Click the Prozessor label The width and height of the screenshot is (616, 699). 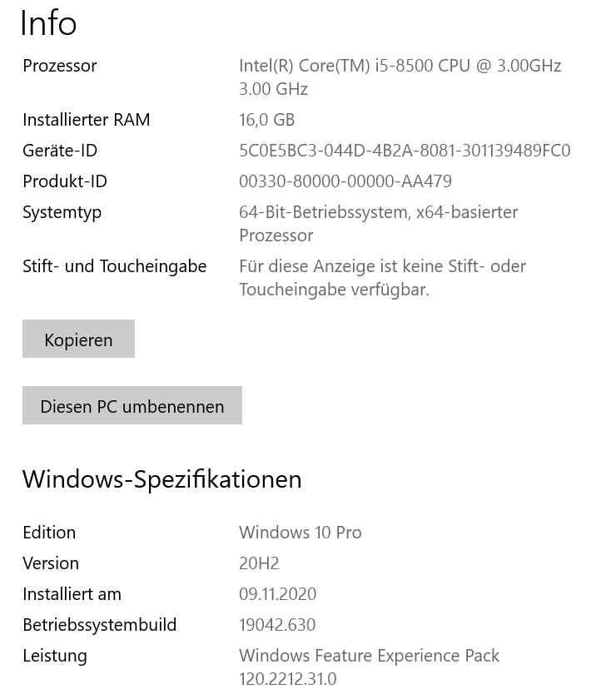point(59,66)
